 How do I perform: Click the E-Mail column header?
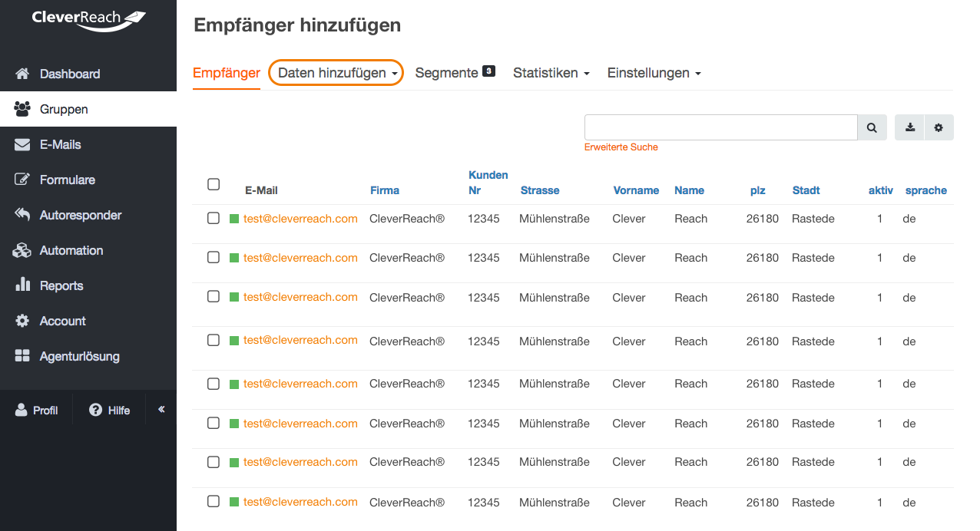(261, 190)
